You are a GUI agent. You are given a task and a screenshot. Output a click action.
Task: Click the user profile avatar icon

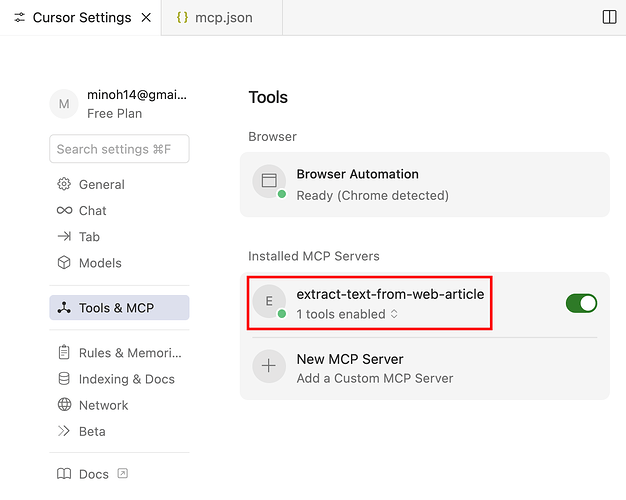coord(64,104)
